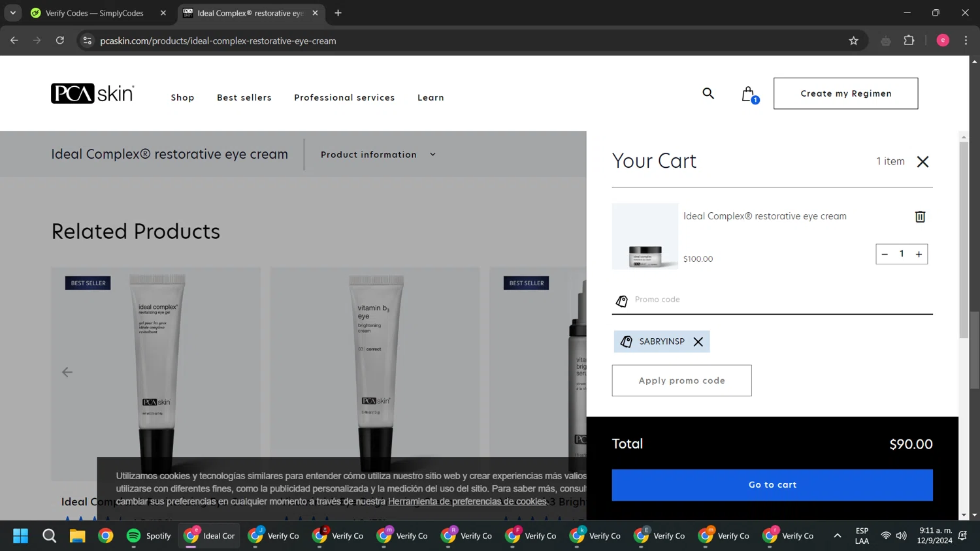This screenshot has height=551, width=980.
Task: Increase quantity with the plus button
Action: (x=919, y=254)
